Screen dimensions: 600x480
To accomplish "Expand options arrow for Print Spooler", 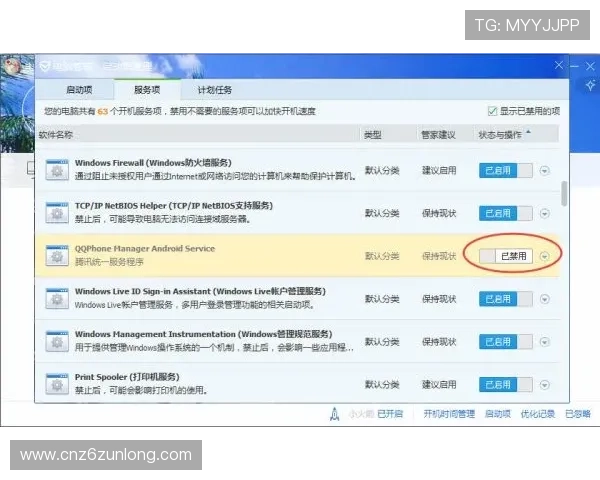I will coord(545,385).
